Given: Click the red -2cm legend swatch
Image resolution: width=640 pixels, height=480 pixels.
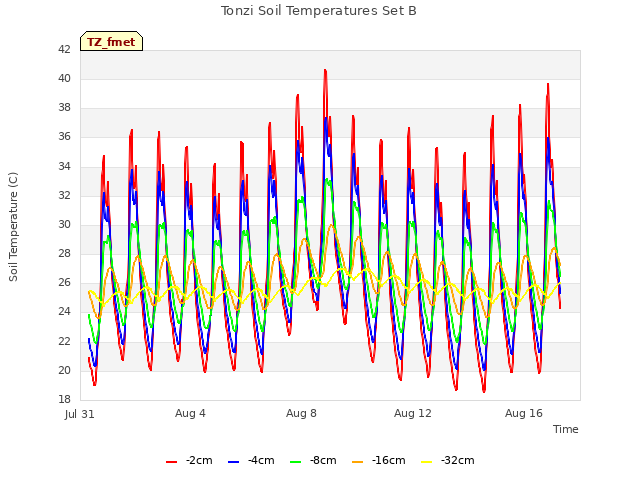Looking at the screenshot, I should point(171,462).
